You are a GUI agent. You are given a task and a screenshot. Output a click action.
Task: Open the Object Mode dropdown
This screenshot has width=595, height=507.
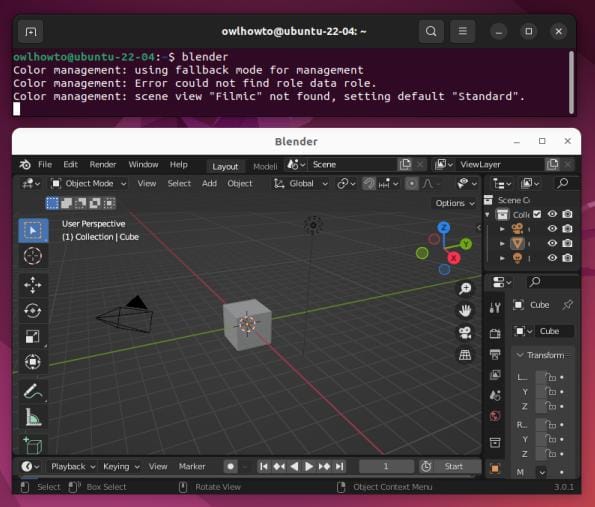pos(89,184)
